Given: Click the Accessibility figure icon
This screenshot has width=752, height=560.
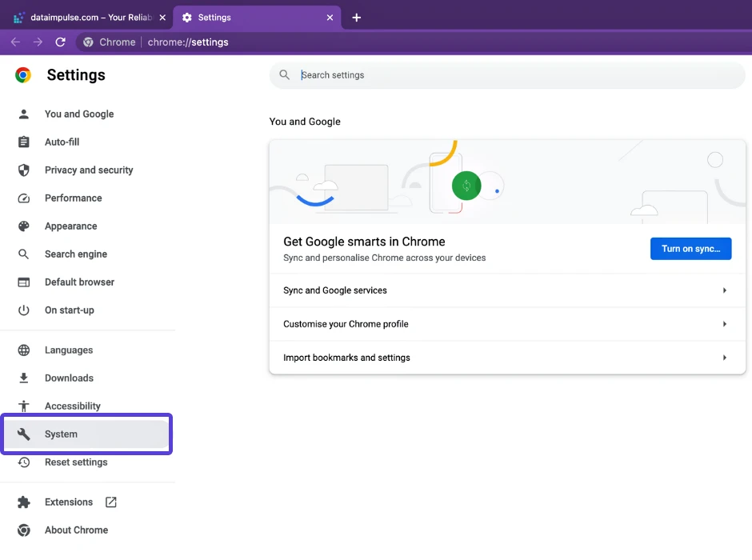Looking at the screenshot, I should (23, 406).
